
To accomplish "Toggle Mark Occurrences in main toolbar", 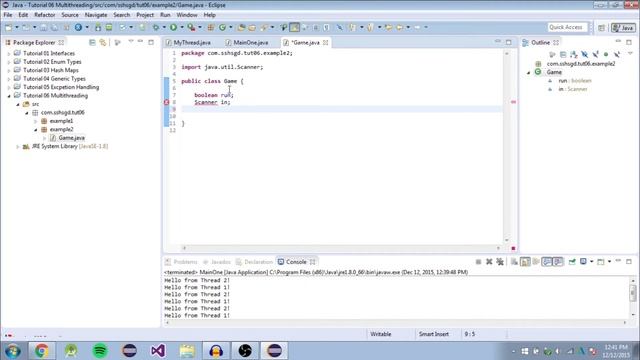I will coord(294,27).
